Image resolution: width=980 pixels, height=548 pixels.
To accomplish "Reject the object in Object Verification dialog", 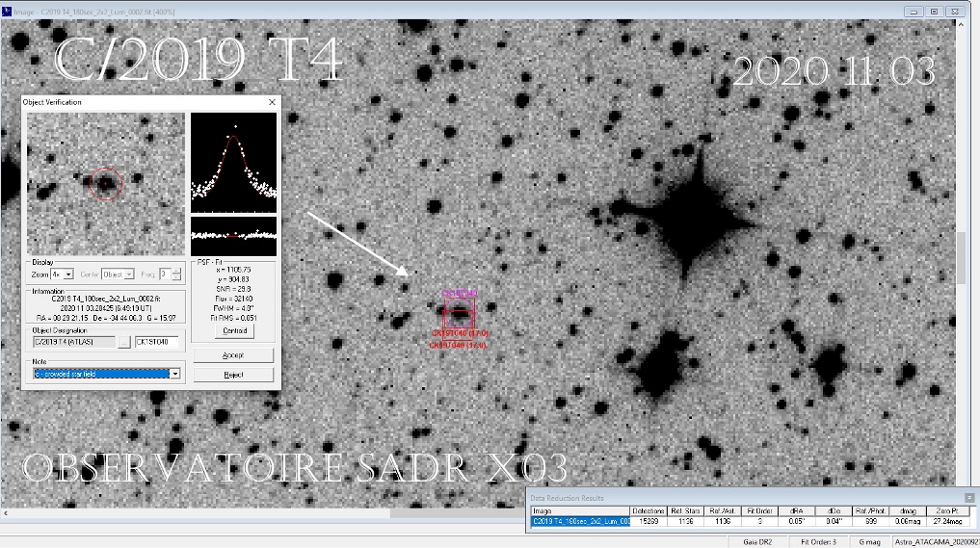I will pos(233,375).
